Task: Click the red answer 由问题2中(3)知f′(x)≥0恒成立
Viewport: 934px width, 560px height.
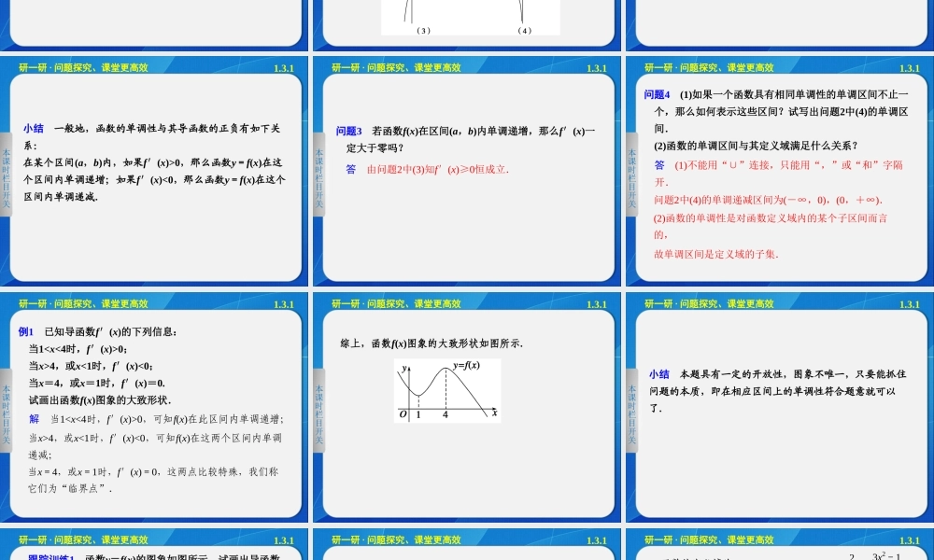Action: pyautogui.click(x=438, y=169)
